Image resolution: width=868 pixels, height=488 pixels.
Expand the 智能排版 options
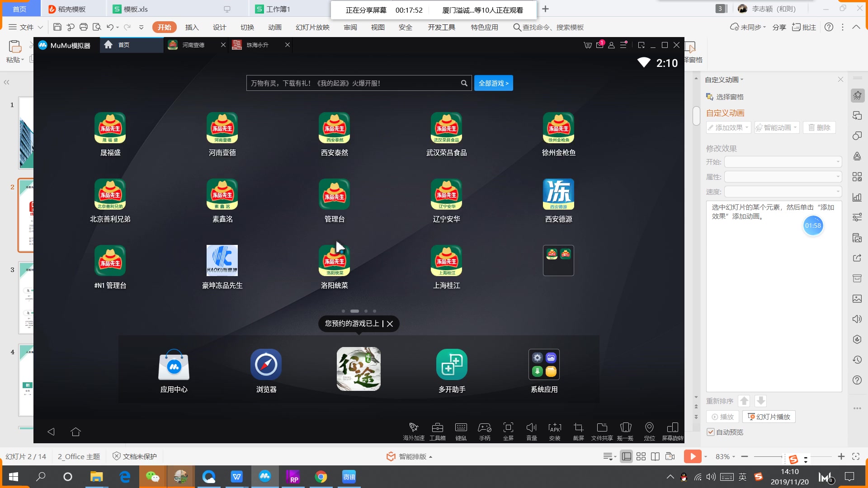click(410, 456)
